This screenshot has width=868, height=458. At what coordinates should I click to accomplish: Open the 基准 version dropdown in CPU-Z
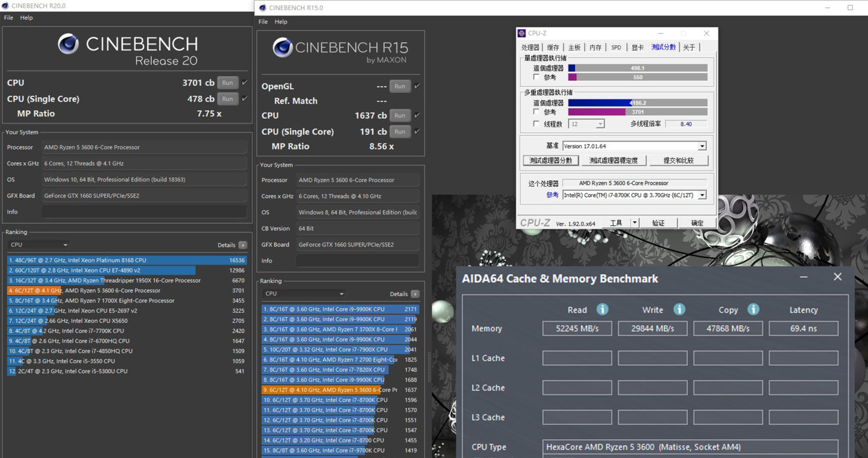click(x=702, y=146)
